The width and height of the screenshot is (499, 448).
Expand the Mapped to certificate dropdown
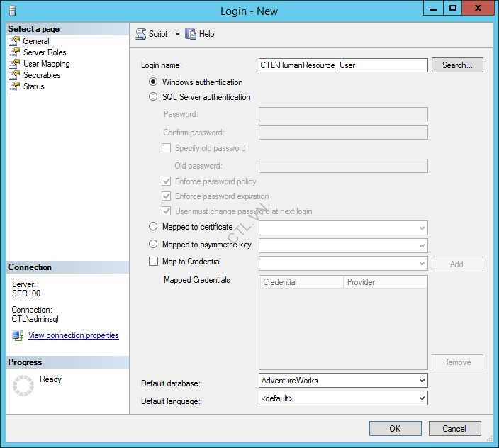point(422,228)
